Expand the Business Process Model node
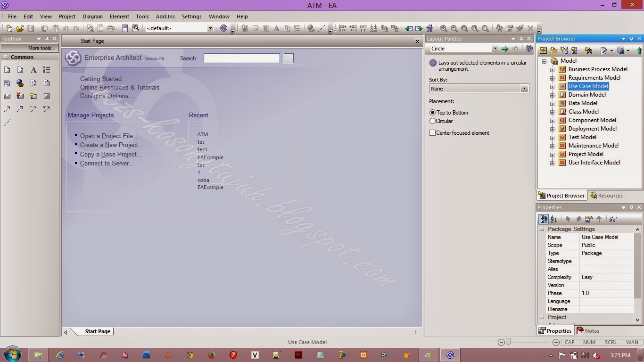Viewport: 644px width, 362px height. [553, 69]
